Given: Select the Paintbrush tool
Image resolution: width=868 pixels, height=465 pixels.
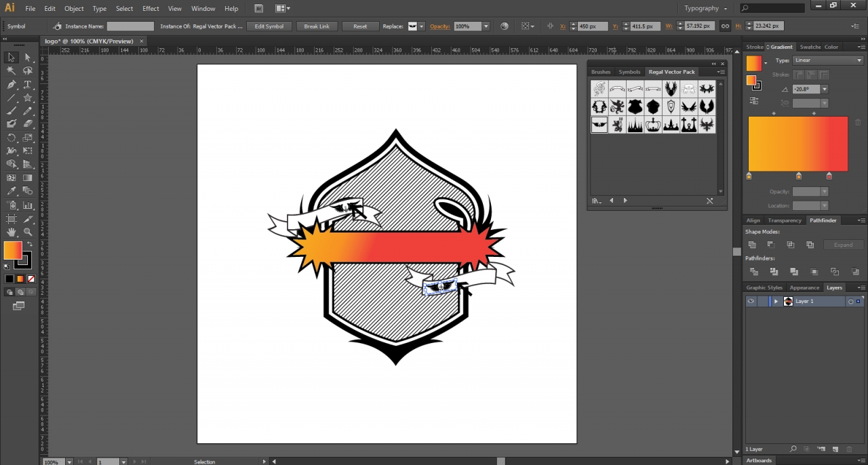Looking at the screenshot, I should point(12,111).
